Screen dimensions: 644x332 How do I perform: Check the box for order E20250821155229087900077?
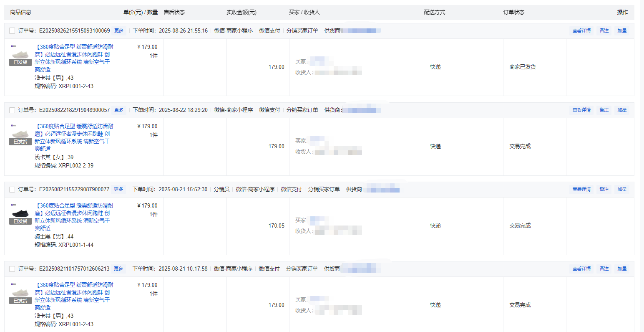pos(12,190)
